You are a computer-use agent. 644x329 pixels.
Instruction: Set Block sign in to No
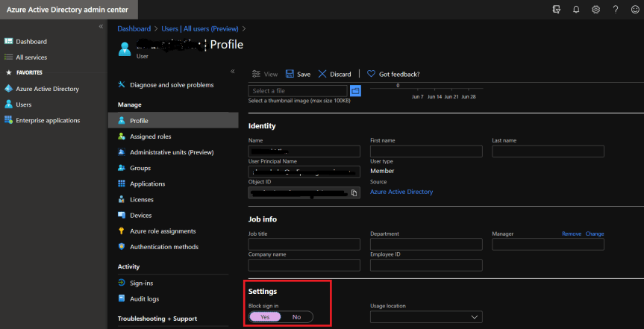point(296,317)
